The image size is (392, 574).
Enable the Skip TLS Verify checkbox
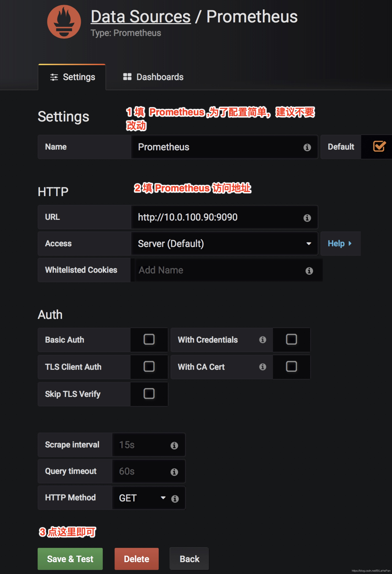click(x=149, y=394)
